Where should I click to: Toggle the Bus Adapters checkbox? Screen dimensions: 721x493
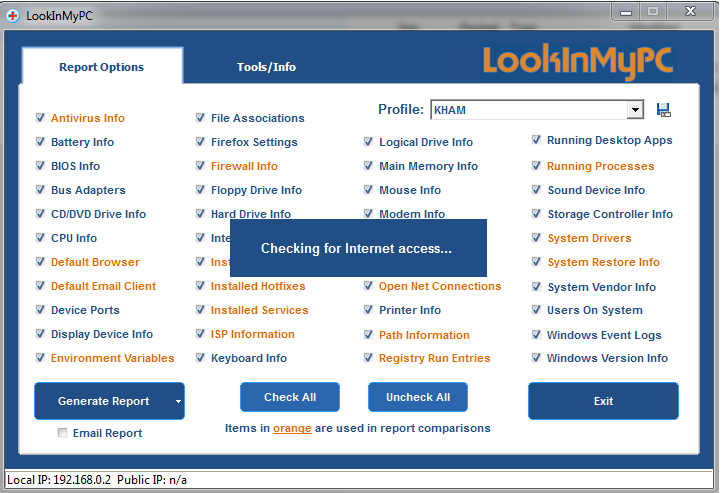[40, 189]
